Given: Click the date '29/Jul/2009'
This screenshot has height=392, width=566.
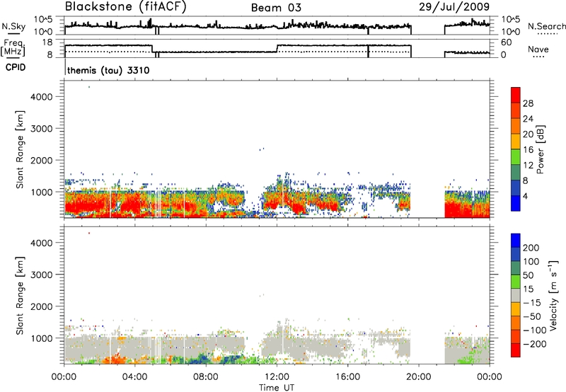Looking at the screenshot, I should tap(454, 7).
